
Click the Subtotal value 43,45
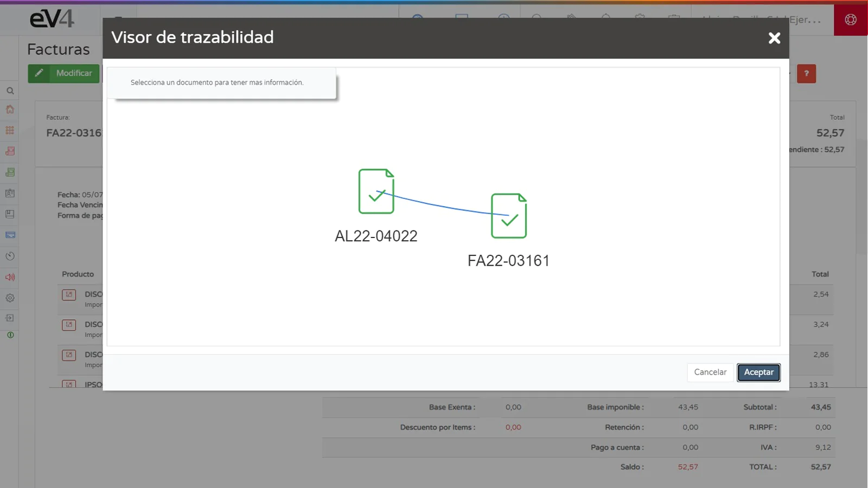pyautogui.click(x=821, y=407)
